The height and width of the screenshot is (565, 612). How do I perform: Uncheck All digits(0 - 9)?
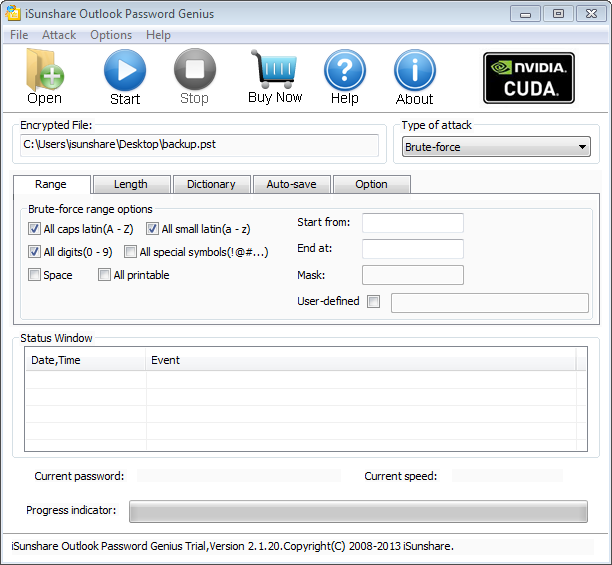(x=34, y=252)
